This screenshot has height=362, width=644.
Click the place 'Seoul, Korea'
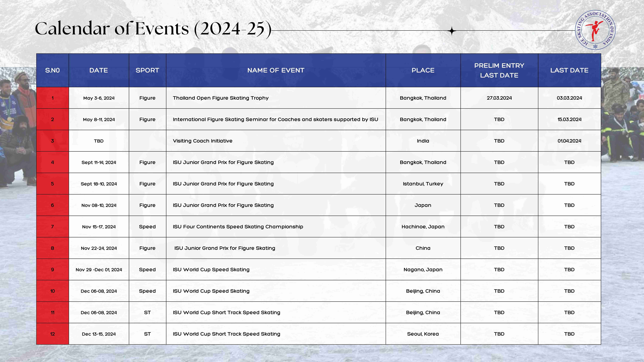click(x=423, y=334)
